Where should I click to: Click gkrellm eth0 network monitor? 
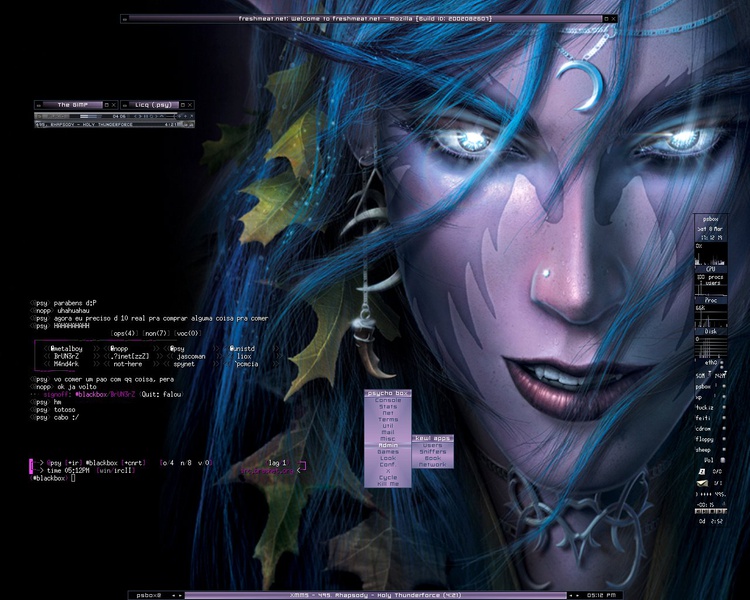click(711, 363)
